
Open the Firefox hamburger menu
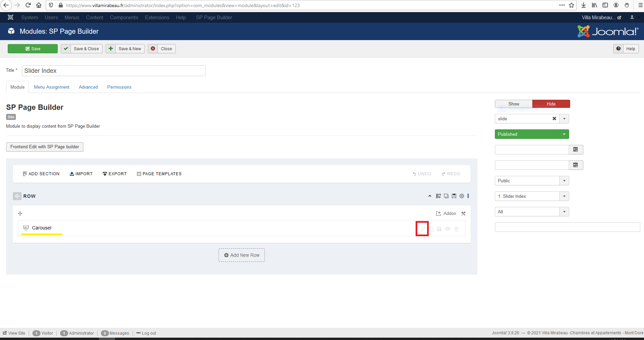(x=640, y=5)
